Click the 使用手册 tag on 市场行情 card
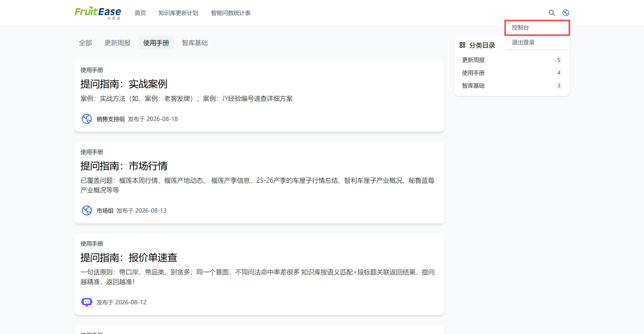Image resolution: width=644 pixels, height=334 pixels. tap(92, 152)
